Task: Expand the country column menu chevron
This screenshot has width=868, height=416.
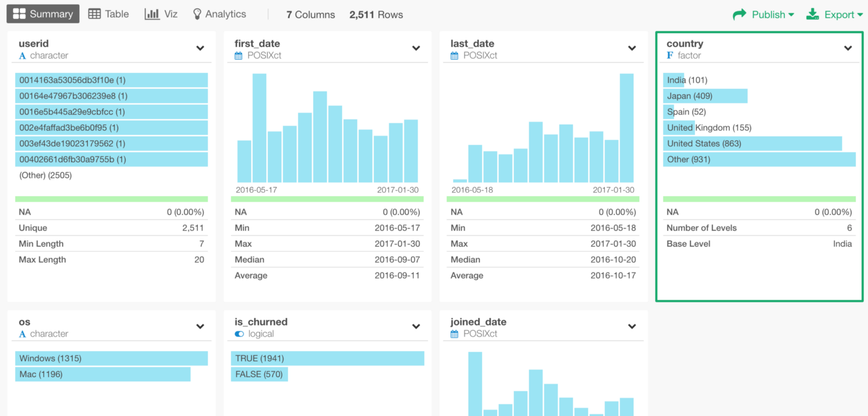Action: pos(848,48)
